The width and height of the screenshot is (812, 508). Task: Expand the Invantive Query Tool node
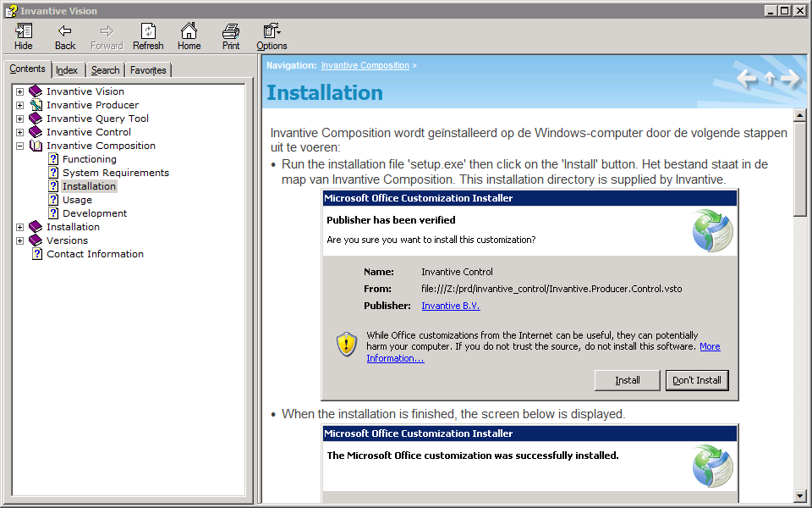tap(19, 119)
